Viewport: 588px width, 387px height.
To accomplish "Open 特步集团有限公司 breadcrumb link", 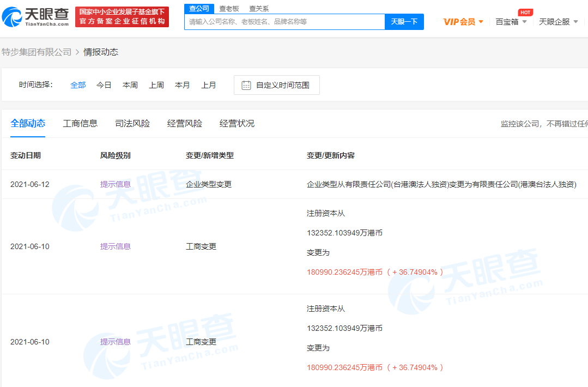I will [37, 52].
